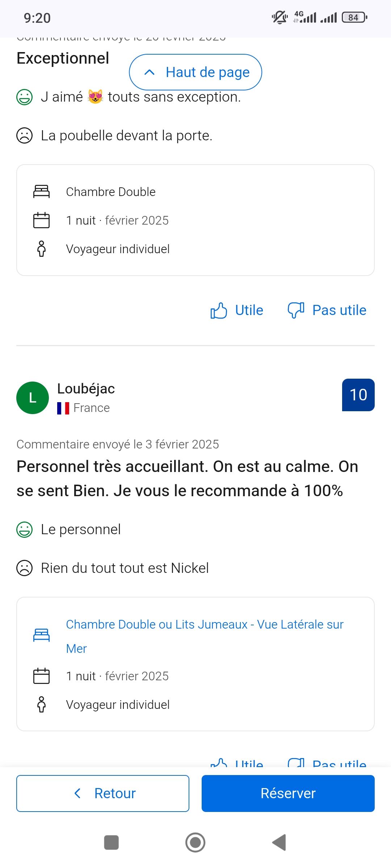Image resolution: width=391 pixels, height=868 pixels.
Task: Open recent apps with square button
Action: [x=112, y=842]
